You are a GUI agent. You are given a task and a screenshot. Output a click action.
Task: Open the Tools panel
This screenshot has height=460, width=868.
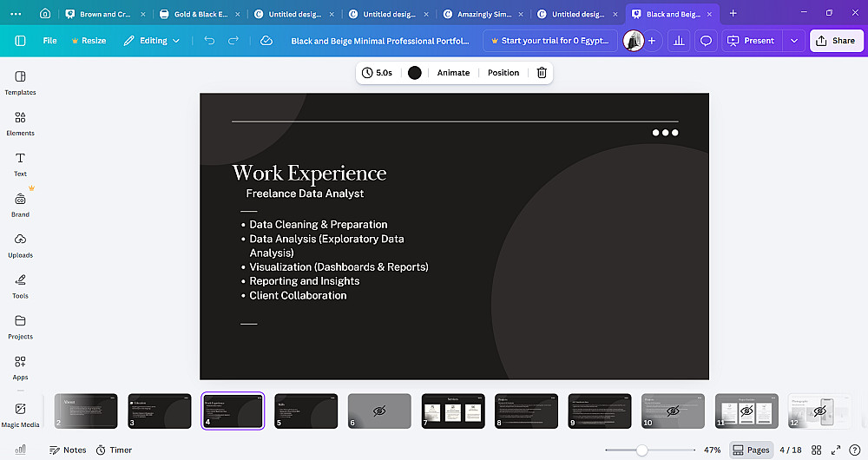21,286
